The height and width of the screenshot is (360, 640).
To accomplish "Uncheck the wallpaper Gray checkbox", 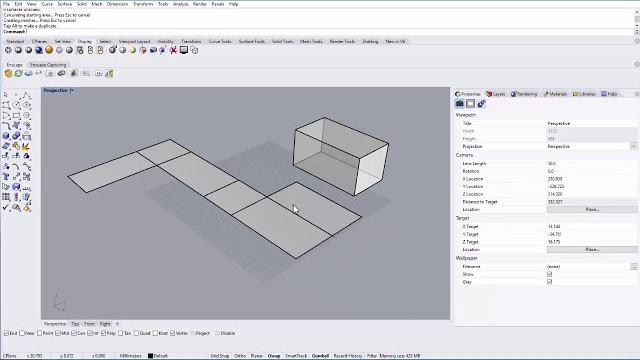I will (549, 282).
